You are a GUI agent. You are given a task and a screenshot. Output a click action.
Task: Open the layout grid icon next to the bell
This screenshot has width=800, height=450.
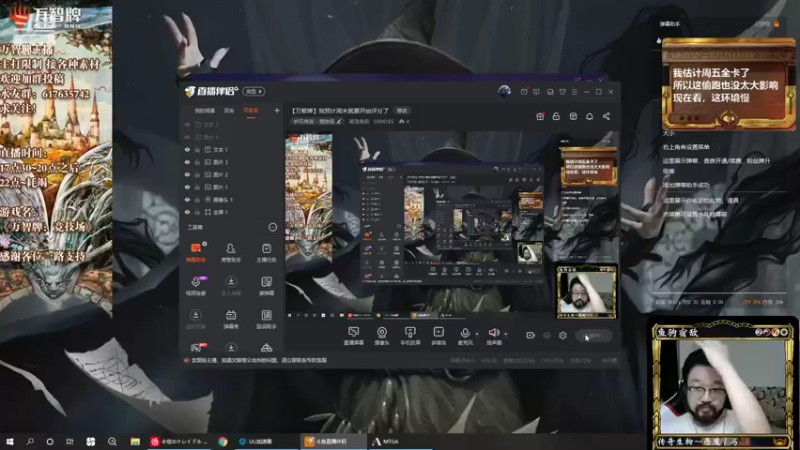click(x=573, y=116)
